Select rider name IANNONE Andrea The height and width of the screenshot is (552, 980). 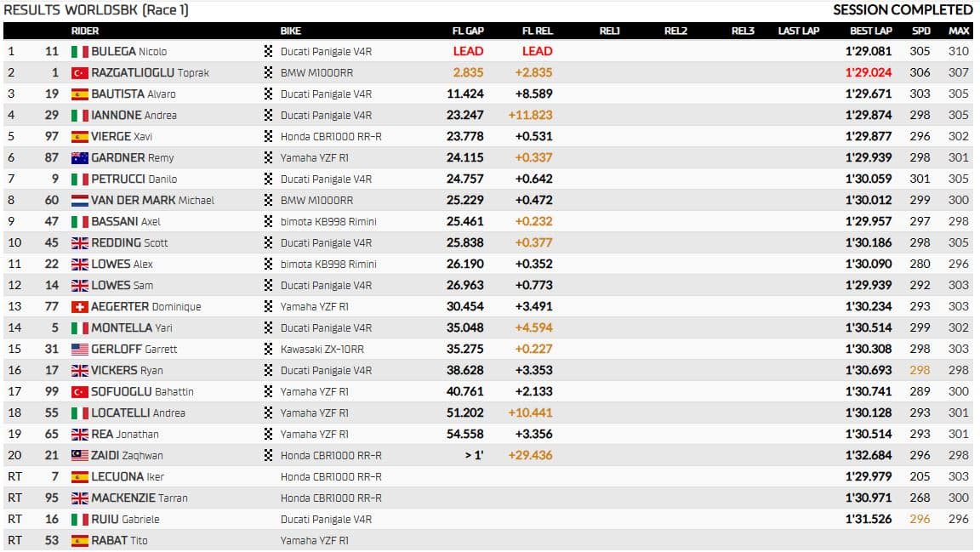[134, 115]
